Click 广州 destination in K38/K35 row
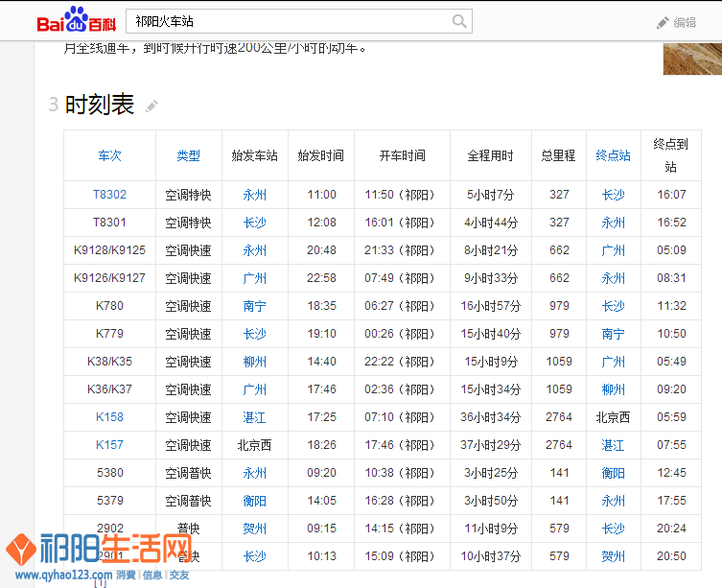The width and height of the screenshot is (722, 588). pos(614,362)
